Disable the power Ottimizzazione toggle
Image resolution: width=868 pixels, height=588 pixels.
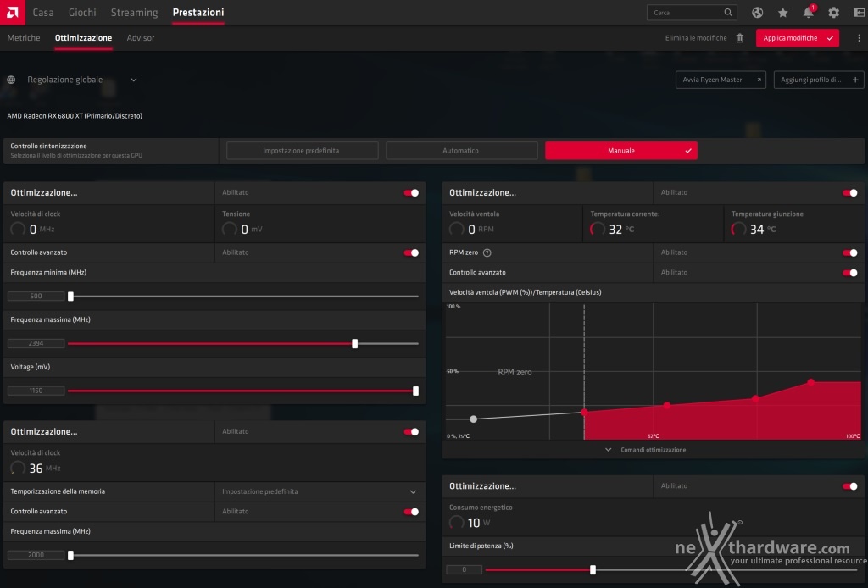pos(849,486)
